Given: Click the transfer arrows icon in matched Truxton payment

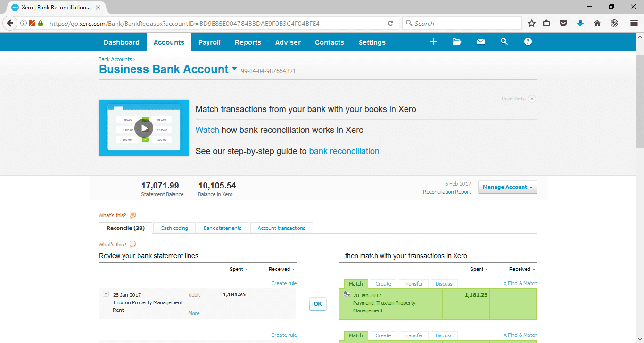Looking at the screenshot, I should (347, 294).
